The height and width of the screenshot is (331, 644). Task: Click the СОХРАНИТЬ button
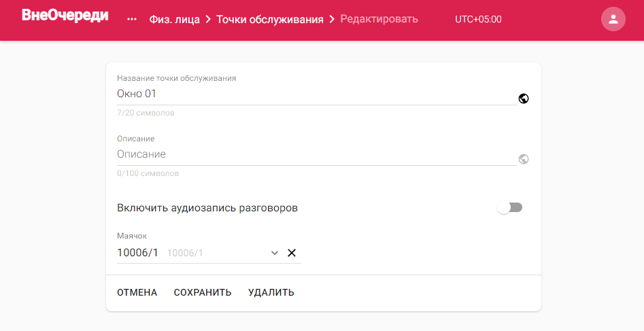tap(203, 292)
